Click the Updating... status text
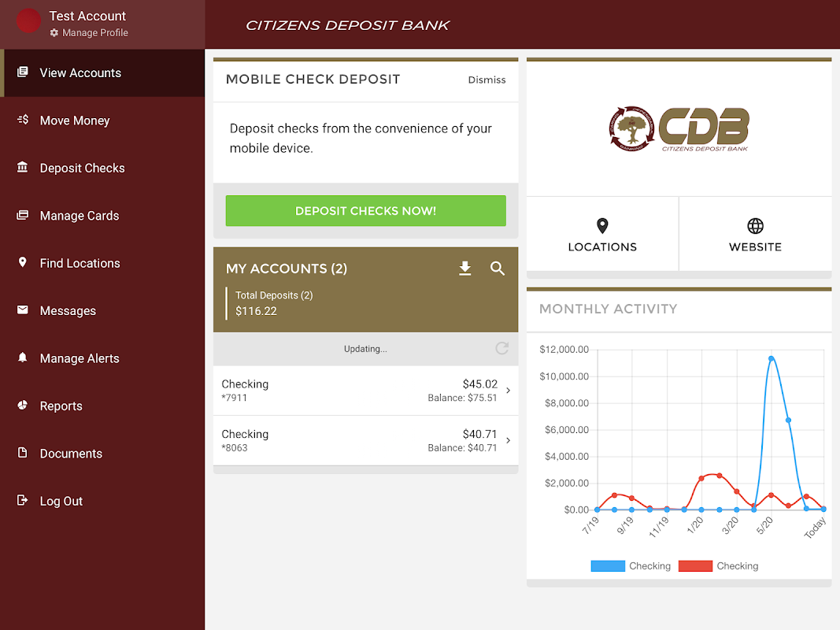Image resolution: width=840 pixels, height=630 pixels. [x=365, y=349]
